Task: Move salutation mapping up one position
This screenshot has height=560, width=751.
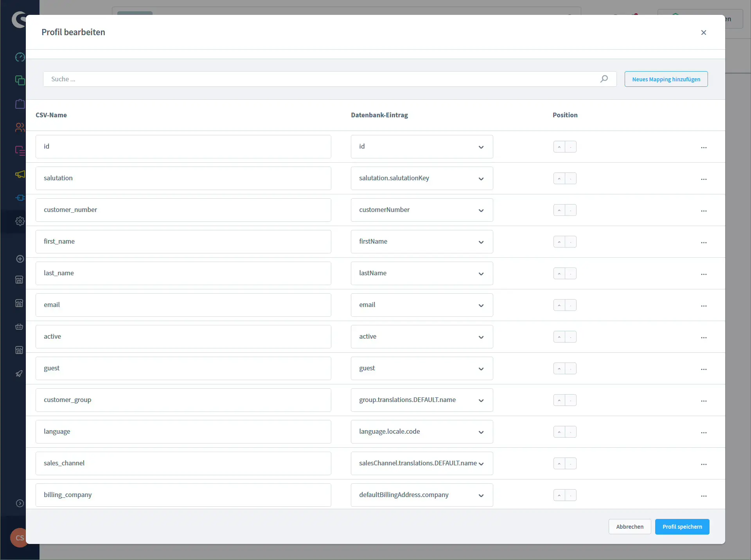Action: pos(559,179)
